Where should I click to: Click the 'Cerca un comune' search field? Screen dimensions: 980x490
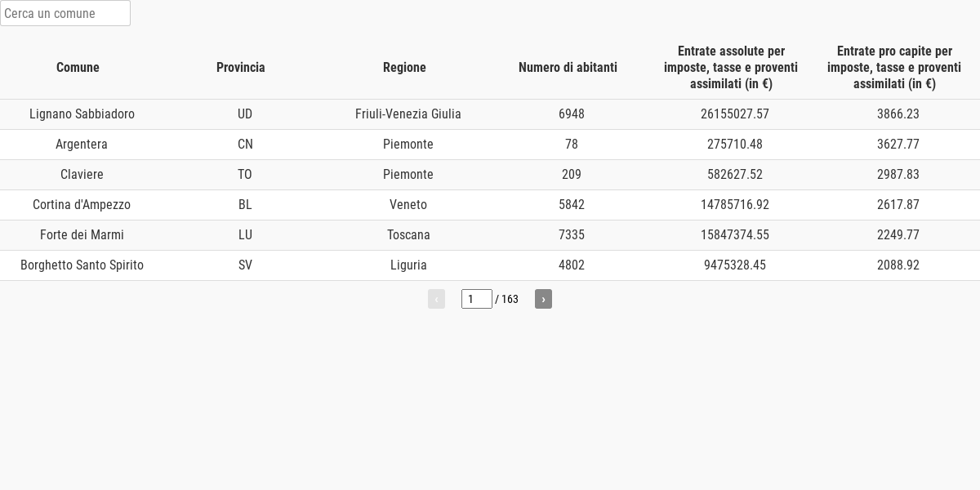coord(65,13)
